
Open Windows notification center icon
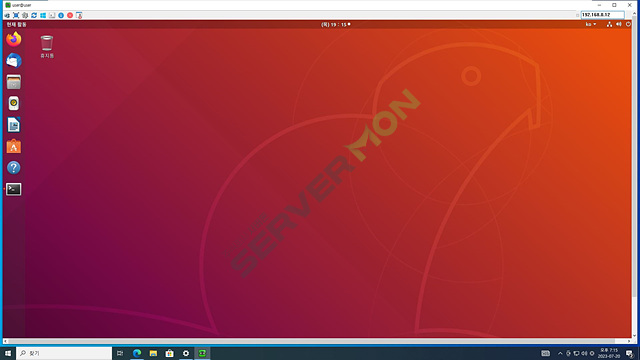coord(630,353)
